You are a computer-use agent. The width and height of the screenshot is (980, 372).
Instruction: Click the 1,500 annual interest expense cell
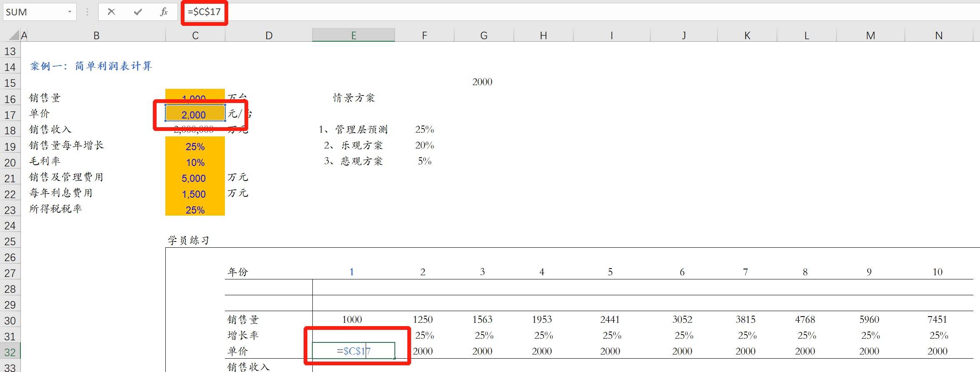click(x=195, y=194)
